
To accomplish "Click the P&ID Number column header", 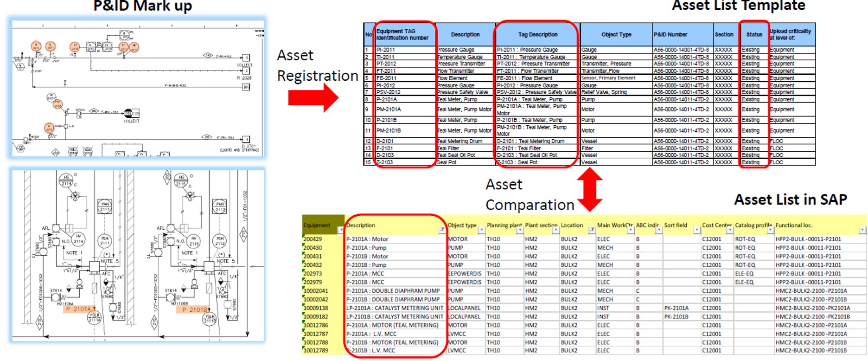I will [683, 34].
